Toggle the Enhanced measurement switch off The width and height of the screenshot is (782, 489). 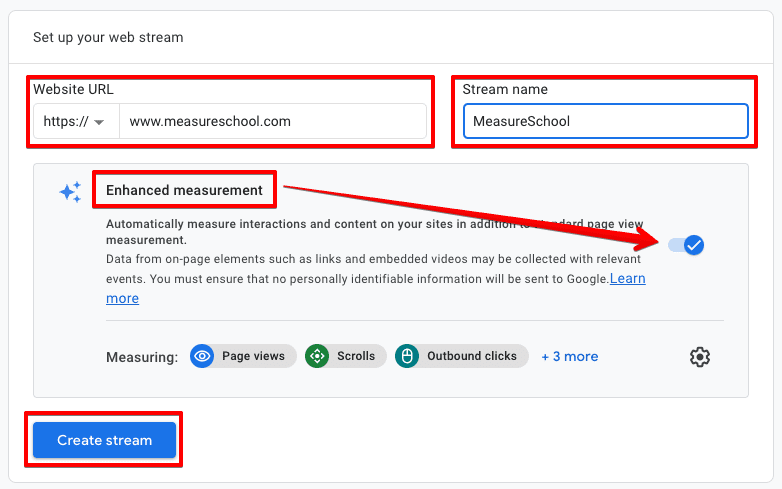[686, 245]
